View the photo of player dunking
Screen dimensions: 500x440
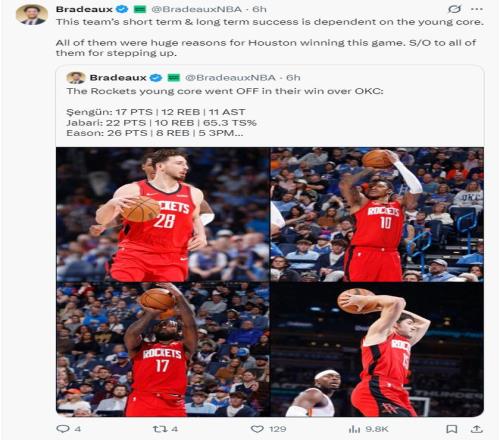click(x=377, y=349)
